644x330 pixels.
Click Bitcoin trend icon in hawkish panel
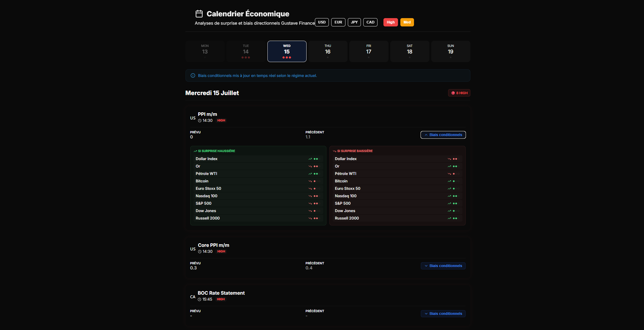click(x=310, y=181)
